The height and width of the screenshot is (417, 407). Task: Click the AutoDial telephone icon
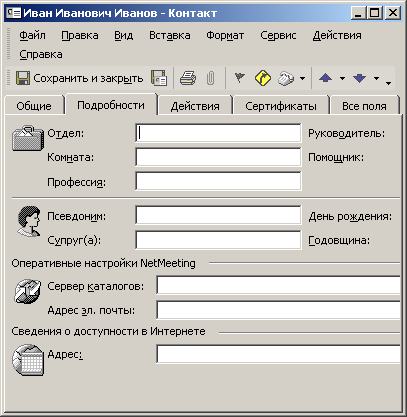pos(286,78)
